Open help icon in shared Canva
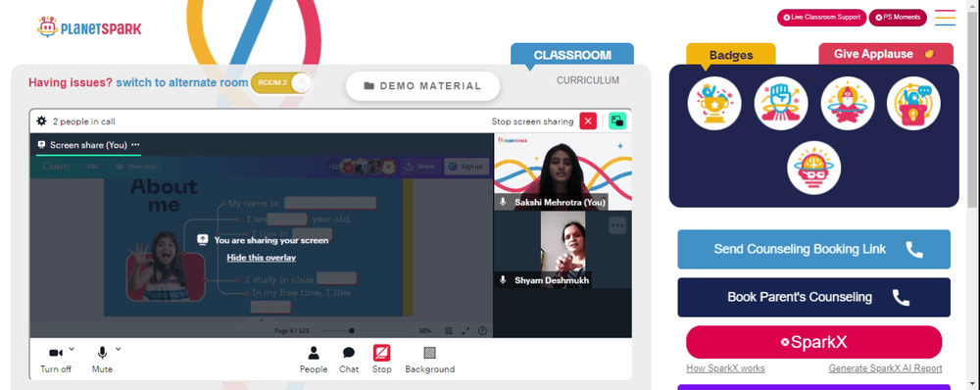The image size is (980, 390). tap(482, 330)
